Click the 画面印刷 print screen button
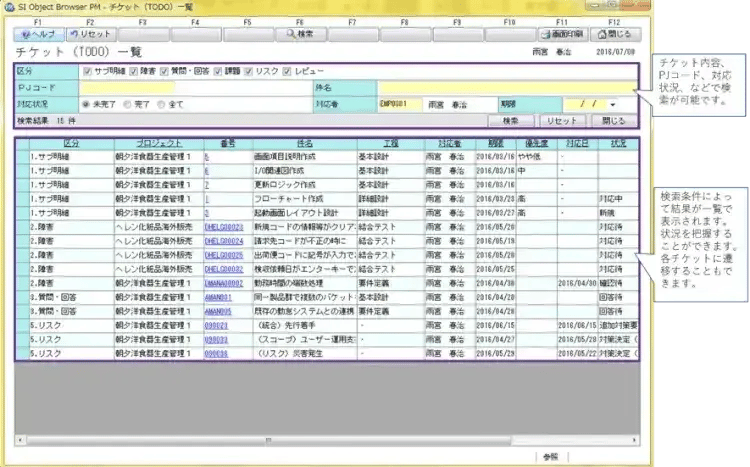 [x=561, y=33]
